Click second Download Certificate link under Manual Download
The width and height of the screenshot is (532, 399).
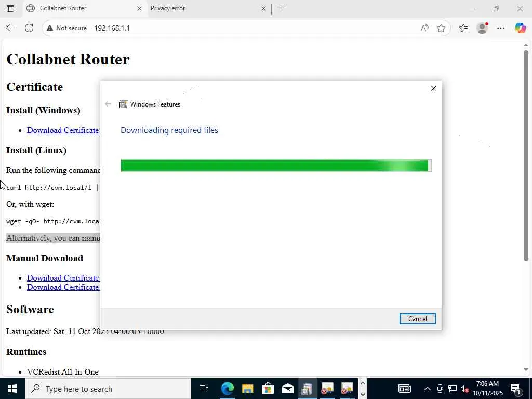click(63, 287)
